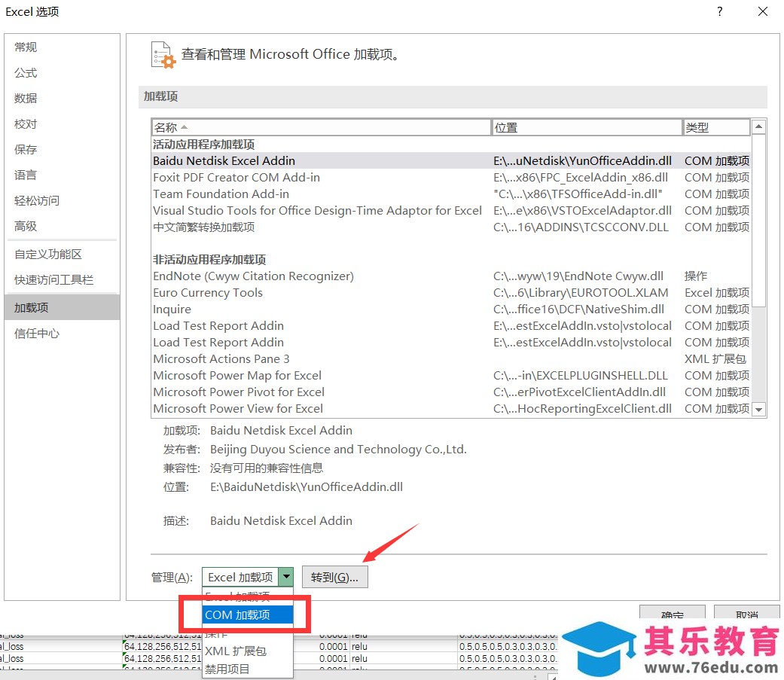The height and width of the screenshot is (680, 784).
Task: Click the XML 扩展包 type cell
Action: [x=715, y=359]
